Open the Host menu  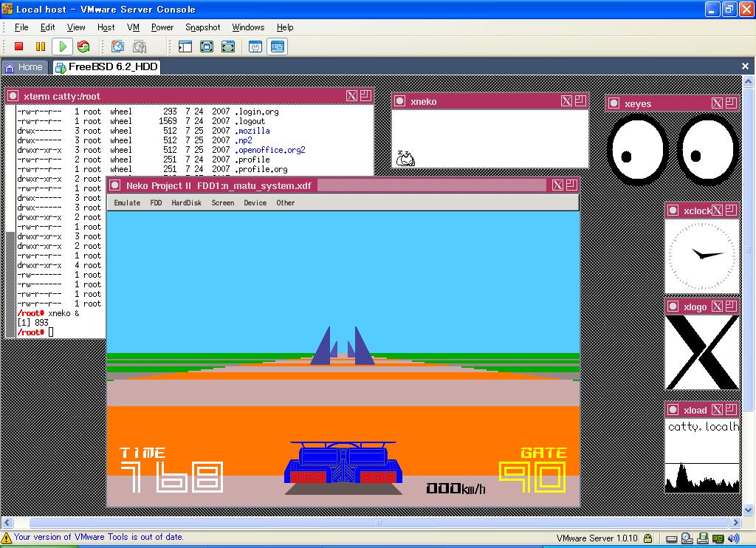click(106, 27)
